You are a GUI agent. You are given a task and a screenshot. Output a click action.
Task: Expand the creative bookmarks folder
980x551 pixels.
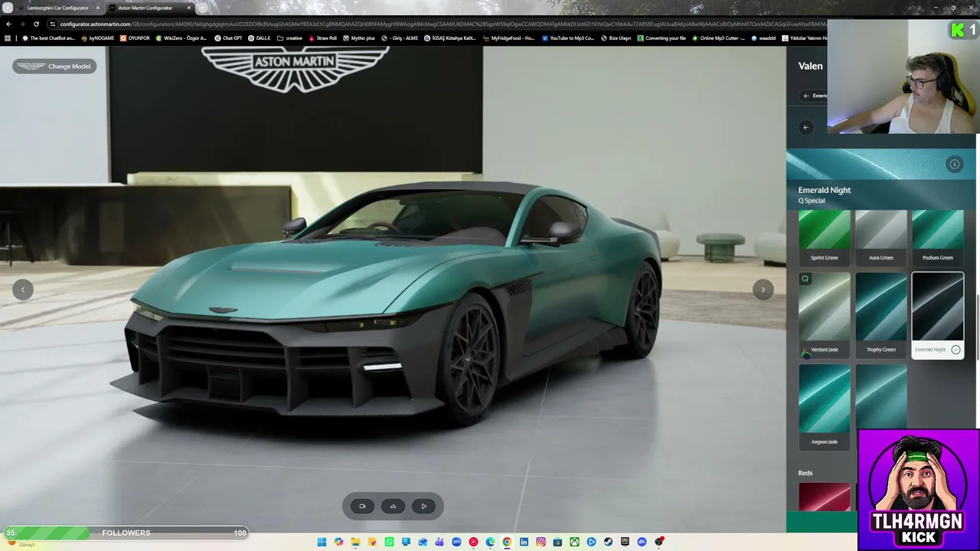[289, 38]
